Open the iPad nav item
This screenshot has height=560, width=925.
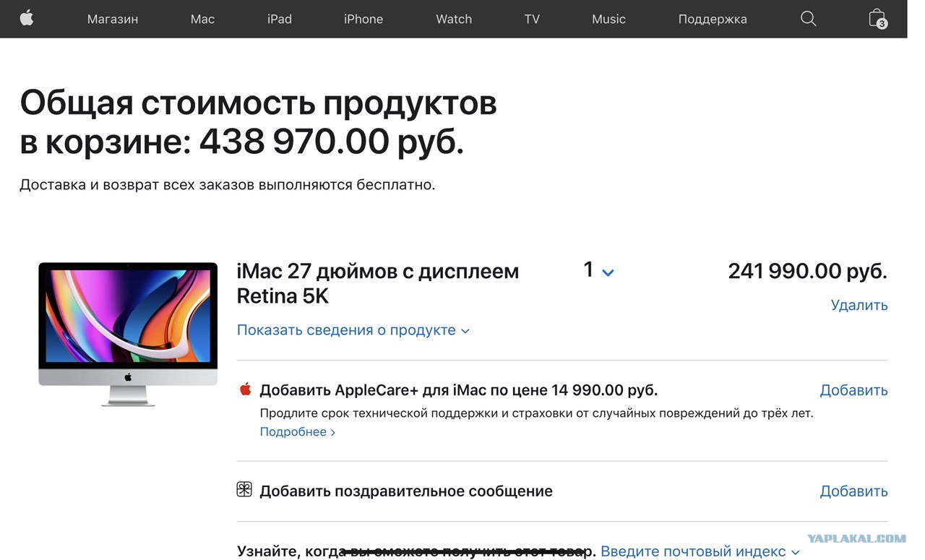(x=280, y=19)
